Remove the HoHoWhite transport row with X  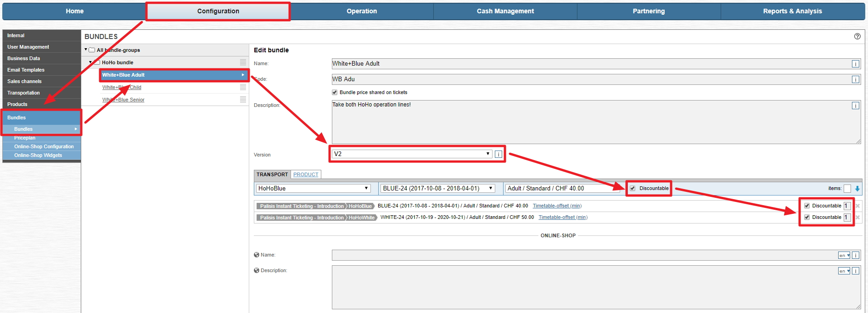pos(857,218)
